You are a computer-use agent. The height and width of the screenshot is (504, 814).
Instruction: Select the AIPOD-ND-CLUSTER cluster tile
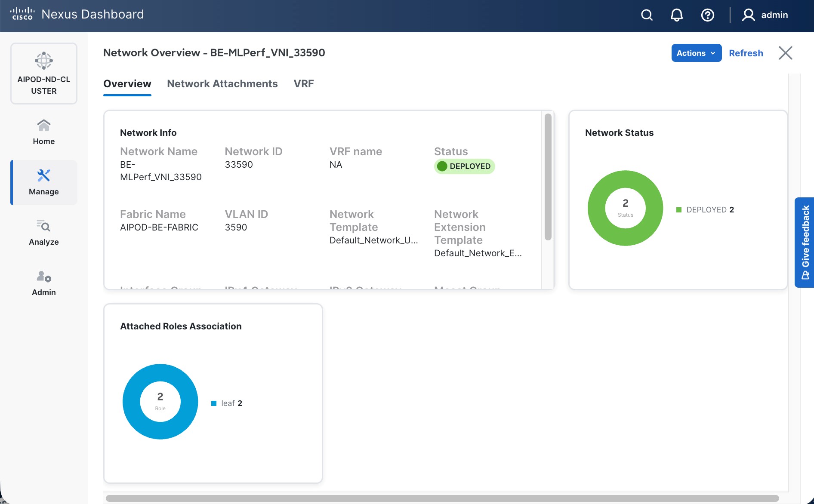[44, 74]
